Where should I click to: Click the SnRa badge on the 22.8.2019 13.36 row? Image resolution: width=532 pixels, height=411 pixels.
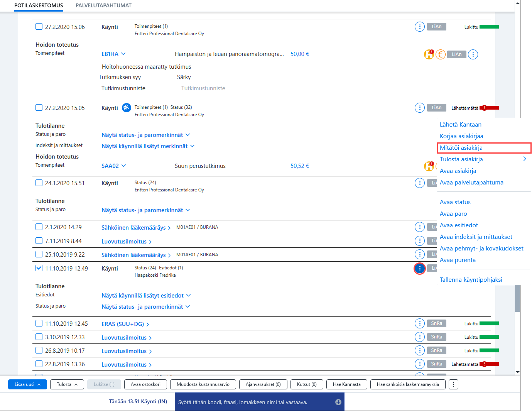tap(437, 364)
